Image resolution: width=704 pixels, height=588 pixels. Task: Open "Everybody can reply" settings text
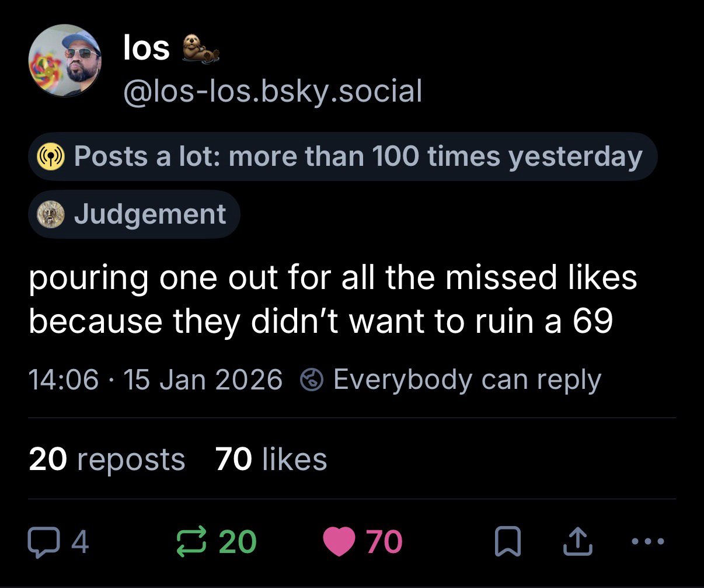pos(466,380)
